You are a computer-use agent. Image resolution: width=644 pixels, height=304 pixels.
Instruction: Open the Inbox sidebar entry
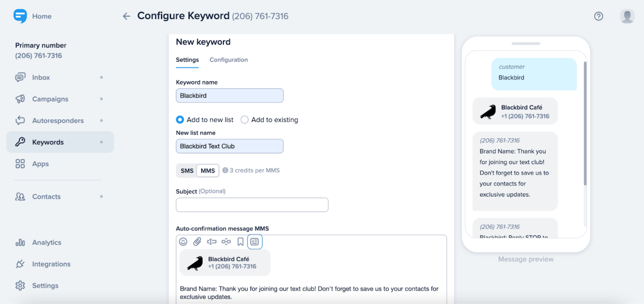coord(41,77)
